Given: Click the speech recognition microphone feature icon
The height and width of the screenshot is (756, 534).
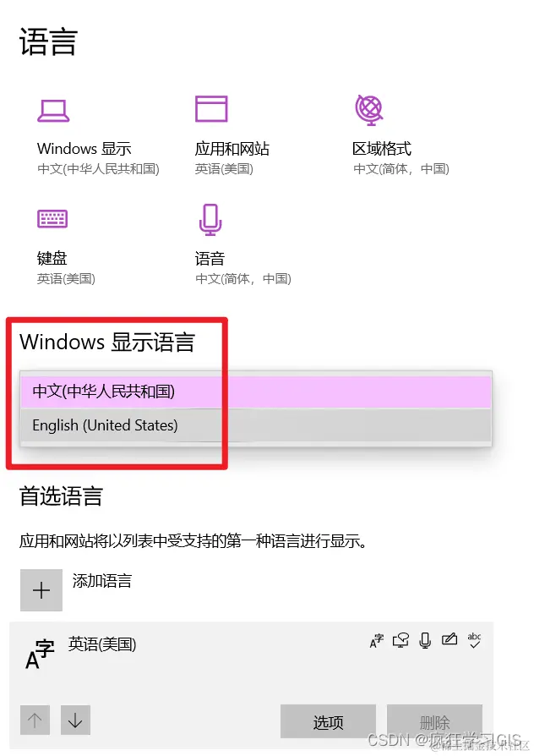Looking at the screenshot, I should (x=425, y=640).
